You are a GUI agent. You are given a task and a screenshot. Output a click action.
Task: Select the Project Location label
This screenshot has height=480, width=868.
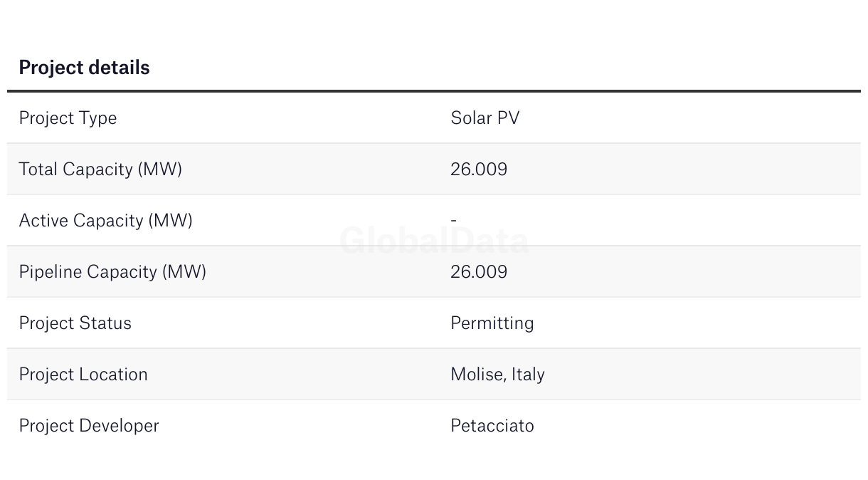(83, 375)
